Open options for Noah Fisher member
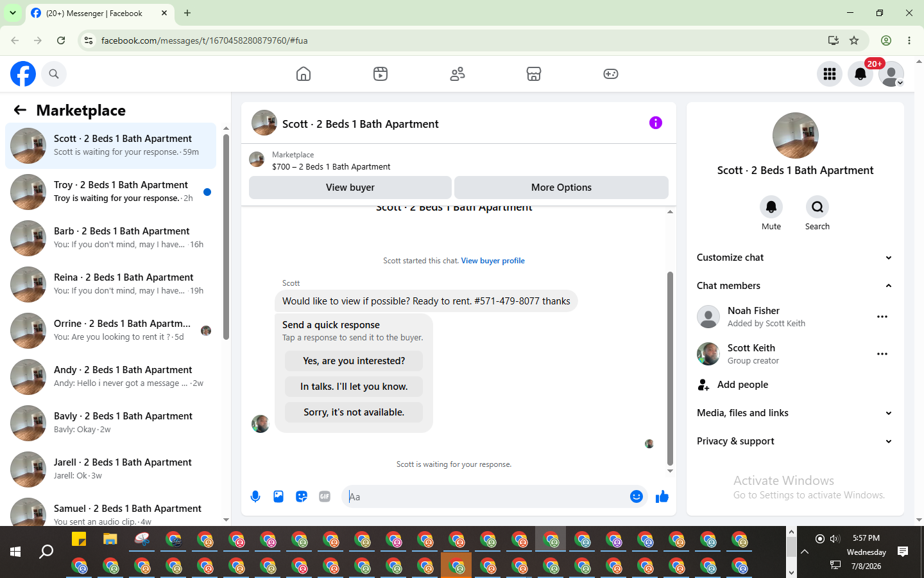The width and height of the screenshot is (924, 578). click(x=882, y=317)
